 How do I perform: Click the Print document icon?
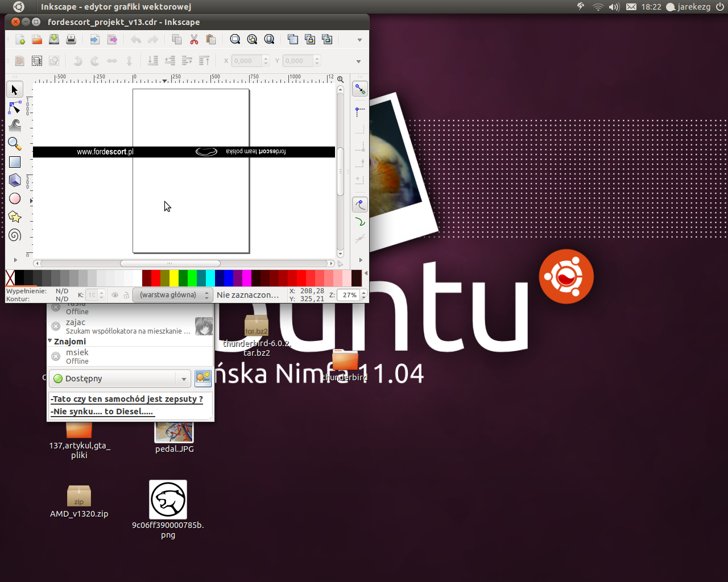[x=71, y=39]
